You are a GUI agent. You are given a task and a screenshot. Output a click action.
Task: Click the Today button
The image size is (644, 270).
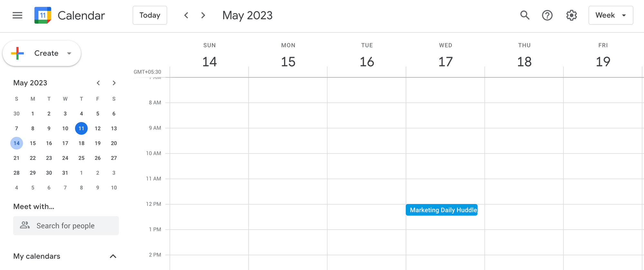pos(150,15)
